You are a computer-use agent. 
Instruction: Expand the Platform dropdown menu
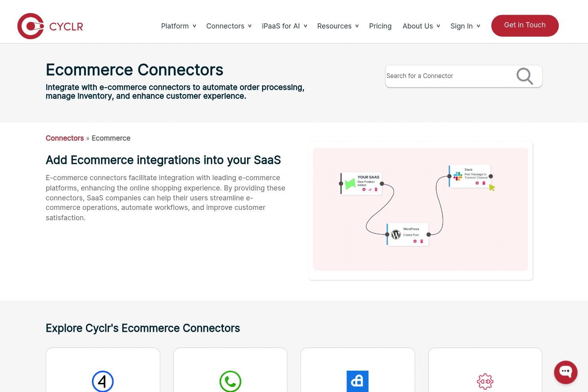pos(179,26)
